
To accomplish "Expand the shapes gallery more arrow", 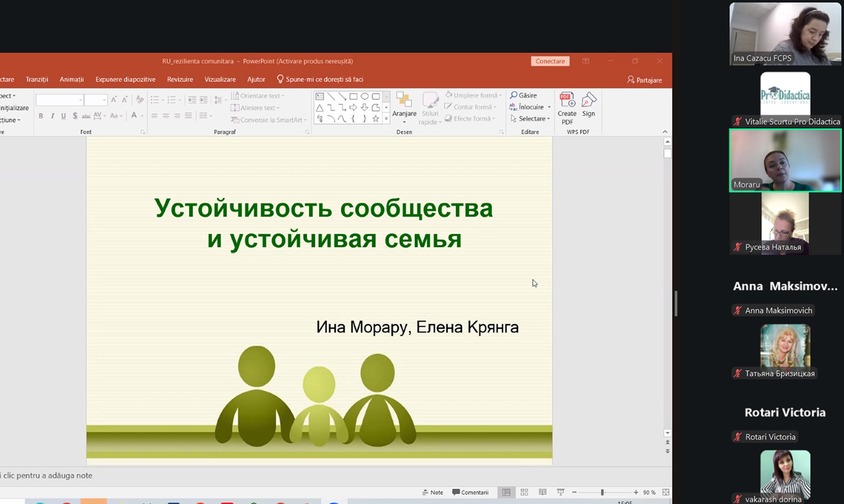I will point(386,119).
